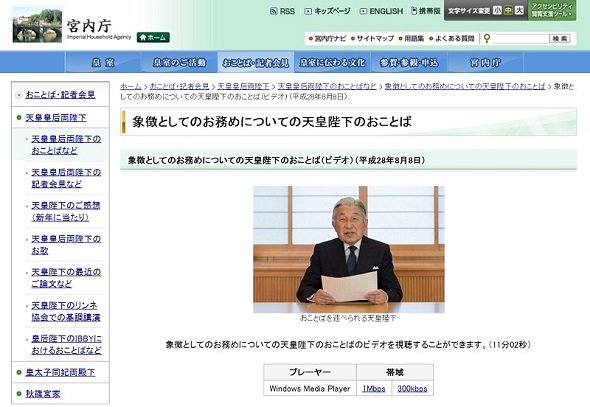The height and width of the screenshot is (407, 590).
Task: Open the 携帯版 mobile version link
Action: [426, 11]
